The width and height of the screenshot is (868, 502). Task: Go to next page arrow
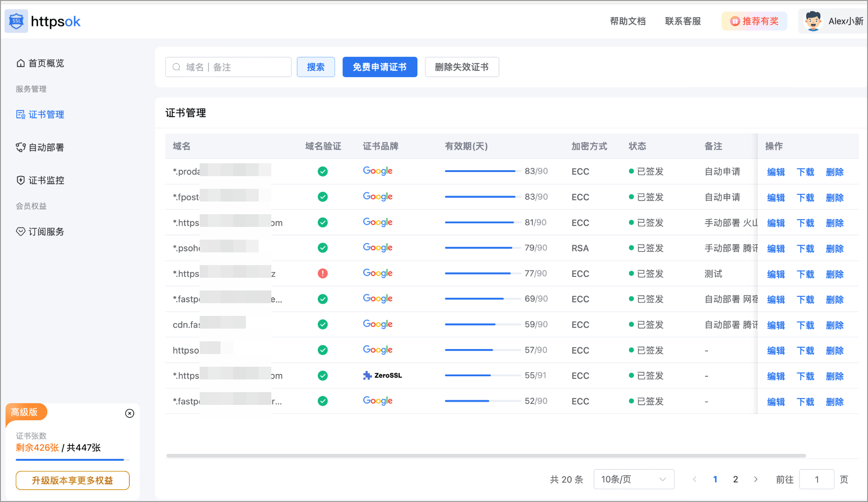coord(755,479)
